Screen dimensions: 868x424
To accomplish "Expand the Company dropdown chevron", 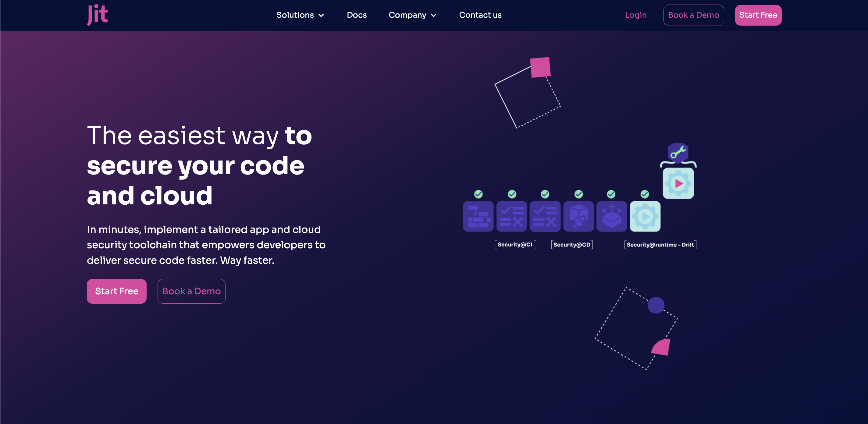I will (434, 16).
